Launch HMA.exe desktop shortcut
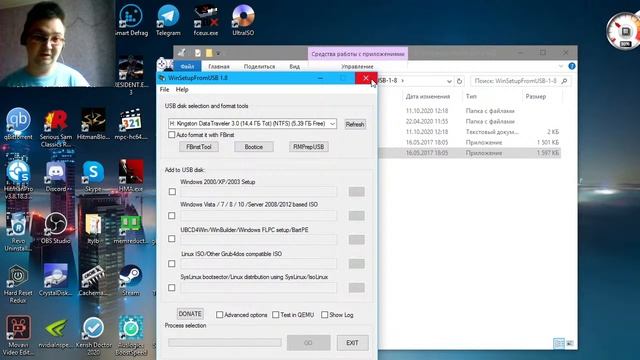Viewport: 640px width, 360px height. [131, 176]
